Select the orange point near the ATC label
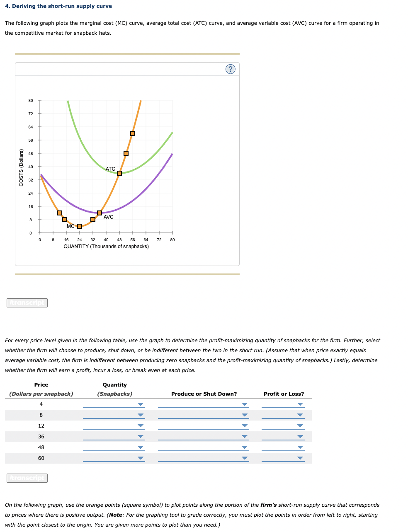The width and height of the screenshot is (408, 532). pyautogui.click(x=119, y=173)
